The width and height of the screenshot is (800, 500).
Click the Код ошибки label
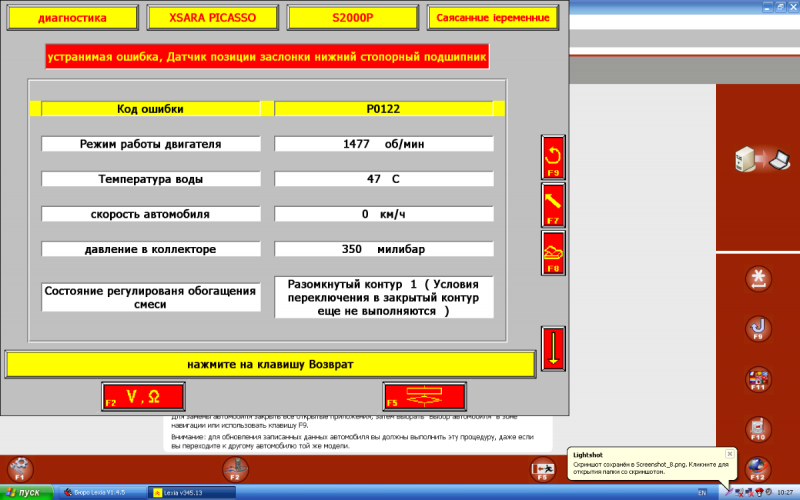point(150,109)
